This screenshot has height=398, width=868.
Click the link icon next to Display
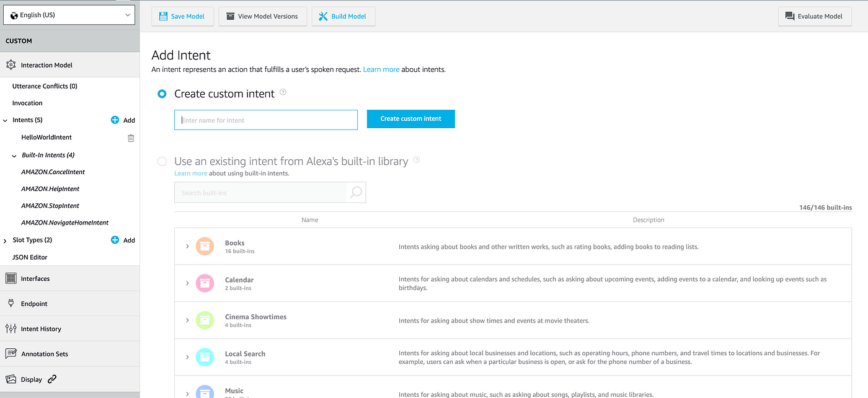click(x=52, y=379)
